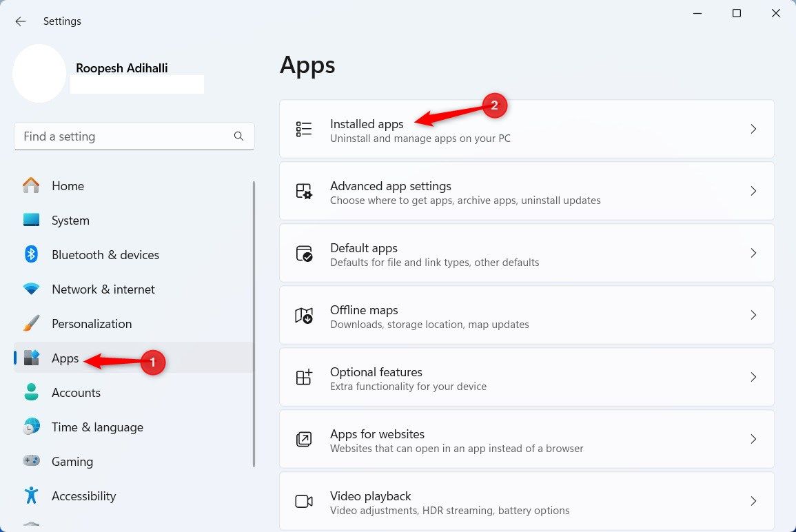The width and height of the screenshot is (796, 532).
Task: Click the Optional features grid icon
Action: 303,377
